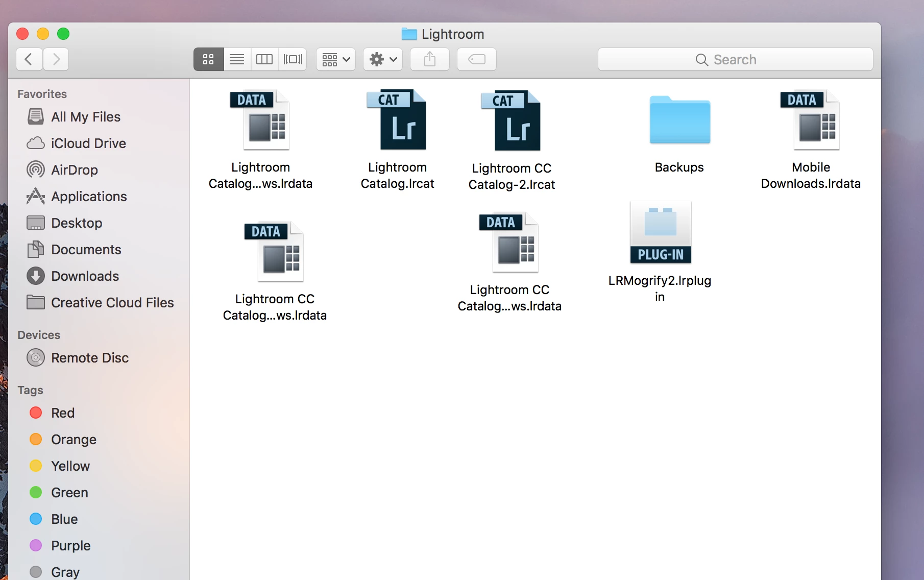
Task: Select the Lightroom Catalog...ws.lrdata file icon
Action: [x=260, y=120]
